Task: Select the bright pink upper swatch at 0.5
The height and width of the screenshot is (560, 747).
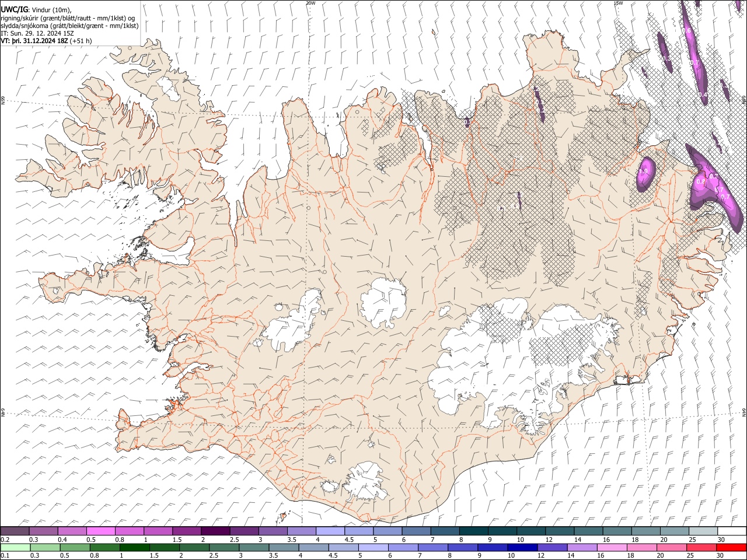Action: point(100,531)
